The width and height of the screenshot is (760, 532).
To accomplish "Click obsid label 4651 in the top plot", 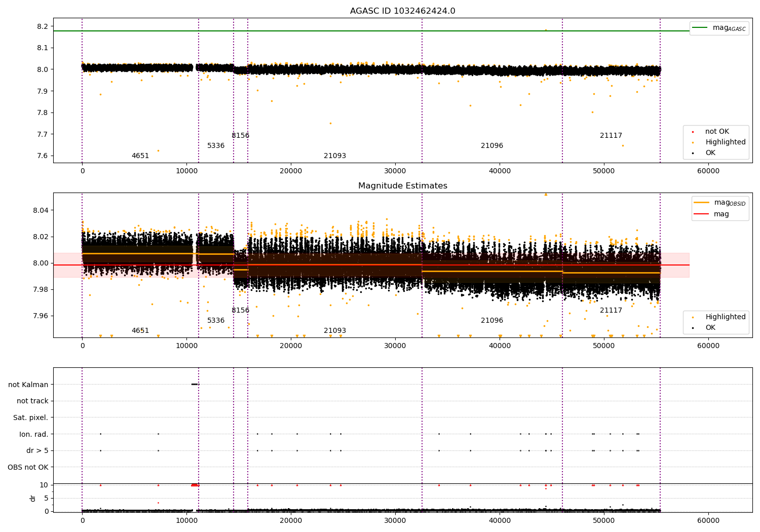I will [x=140, y=156].
